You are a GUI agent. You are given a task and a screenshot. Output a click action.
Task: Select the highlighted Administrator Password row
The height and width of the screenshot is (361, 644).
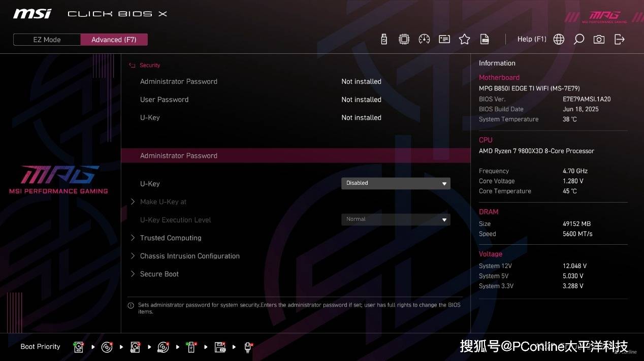click(x=296, y=155)
